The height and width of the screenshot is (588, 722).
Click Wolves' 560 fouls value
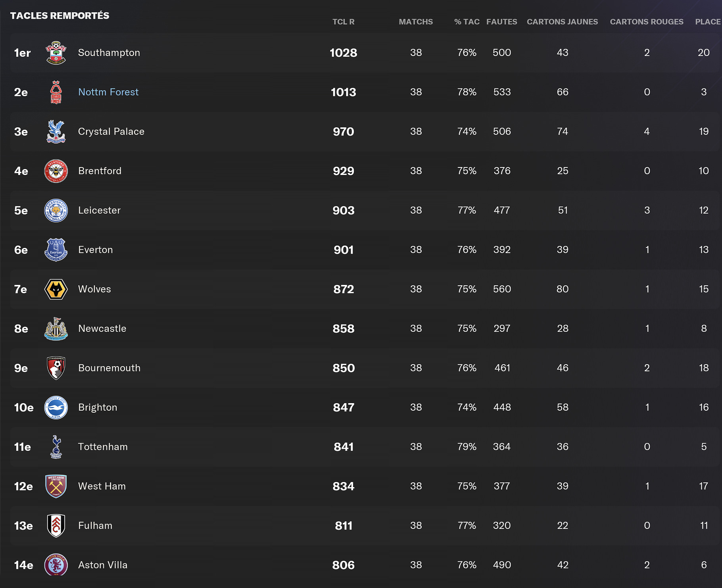(x=502, y=289)
